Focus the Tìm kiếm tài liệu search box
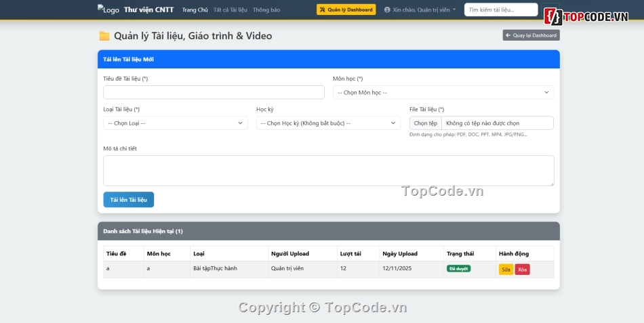 pos(500,10)
